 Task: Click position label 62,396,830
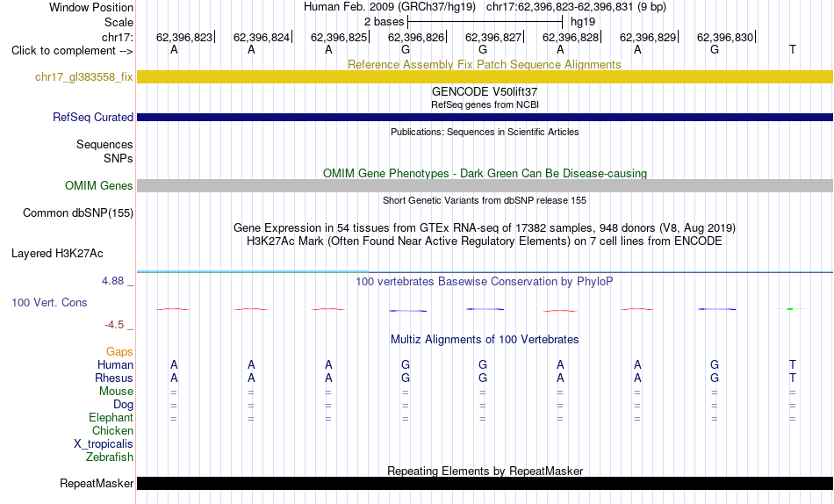[725, 37]
